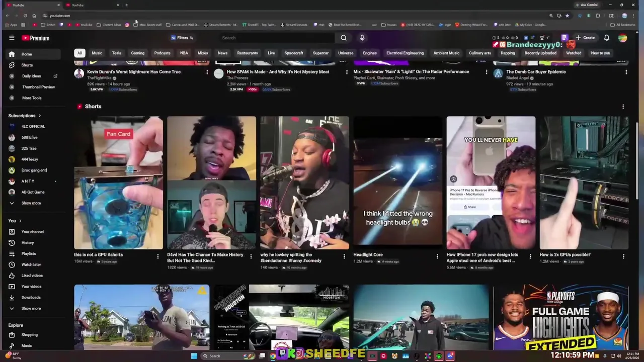Open Thumbnail Preview in the sidebar

pos(33,87)
